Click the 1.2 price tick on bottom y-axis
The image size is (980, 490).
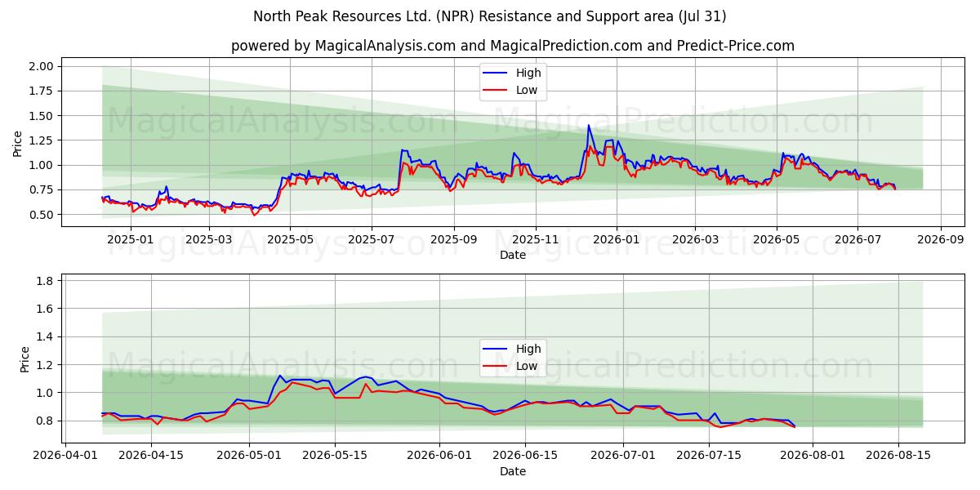46,365
